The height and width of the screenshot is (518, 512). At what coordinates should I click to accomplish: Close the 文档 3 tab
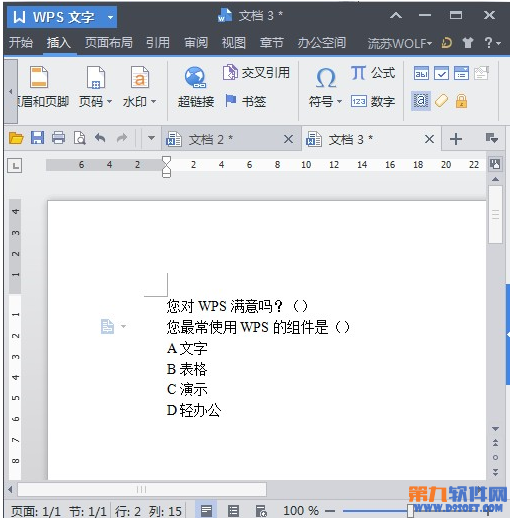[x=430, y=139]
